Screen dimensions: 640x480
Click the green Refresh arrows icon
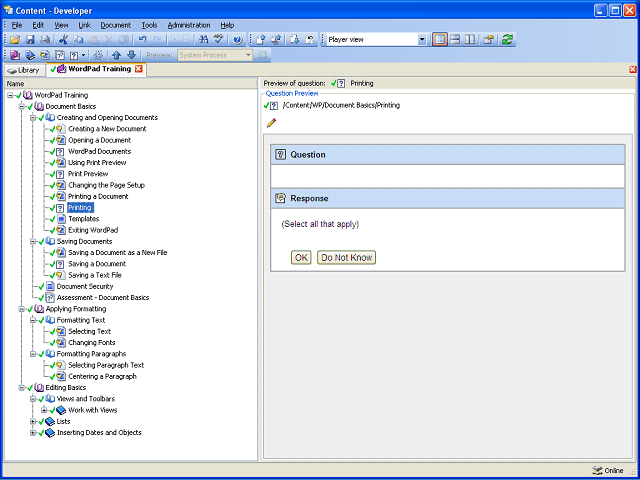507,40
